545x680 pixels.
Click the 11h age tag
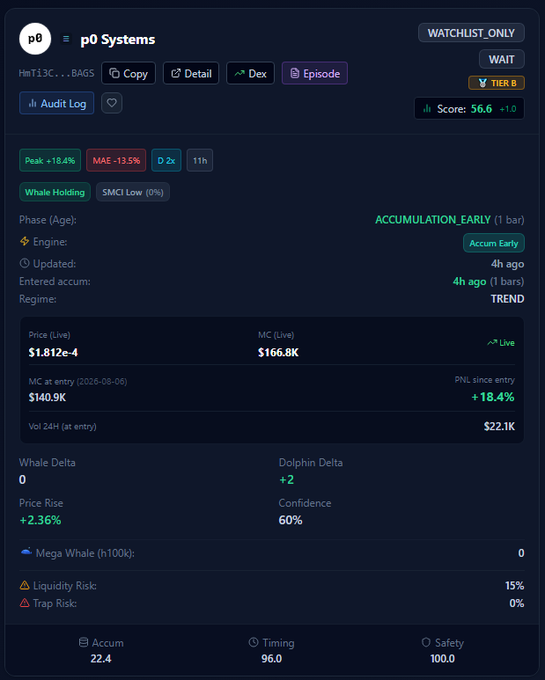click(200, 160)
